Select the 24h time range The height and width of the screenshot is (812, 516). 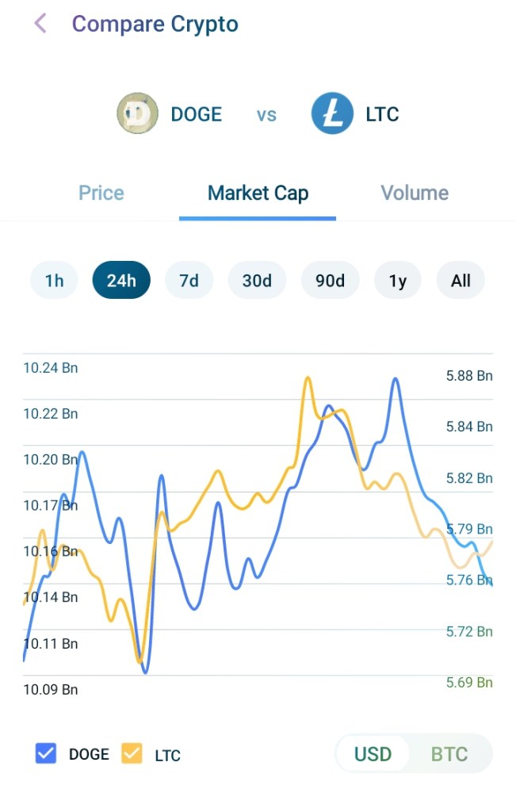[x=121, y=280]
